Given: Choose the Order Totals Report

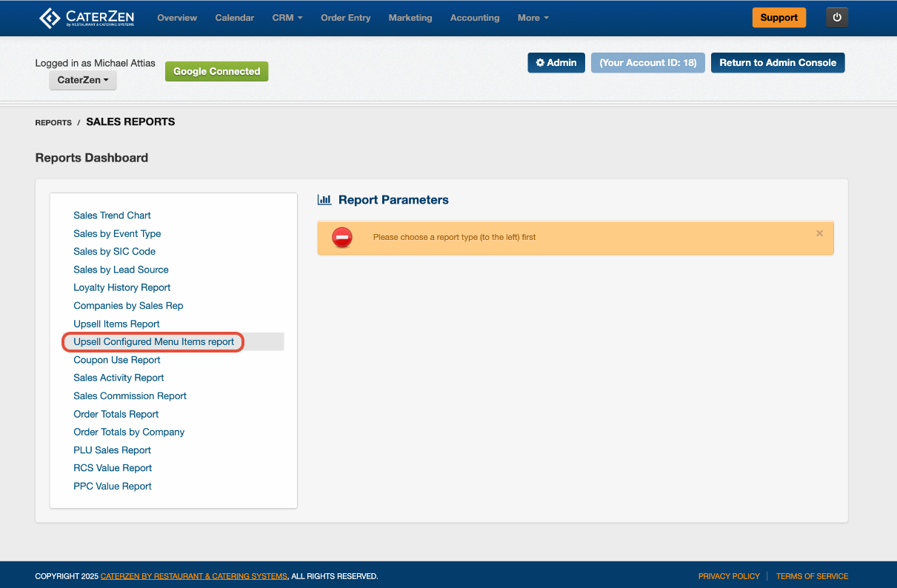Looking at the screenshot, I should point(116,414).
